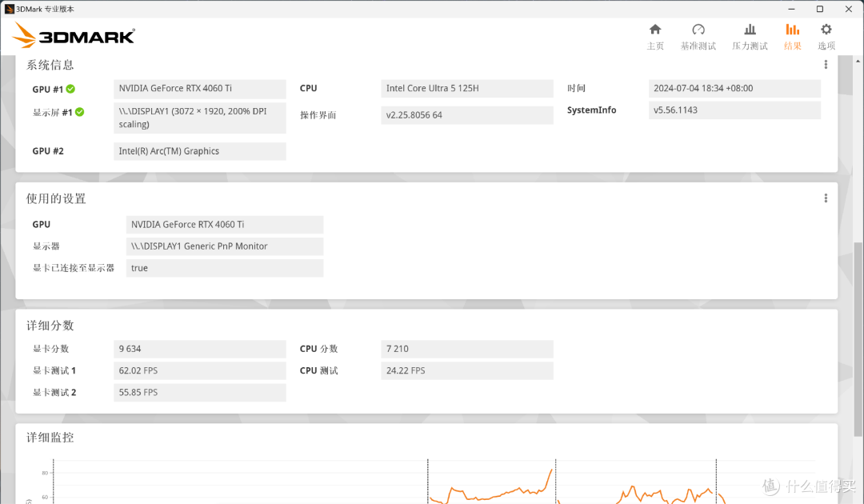Click the vertical scrollbar thumb
The image size is (864, 504).
pyautogui.click(x=858, y=338)
